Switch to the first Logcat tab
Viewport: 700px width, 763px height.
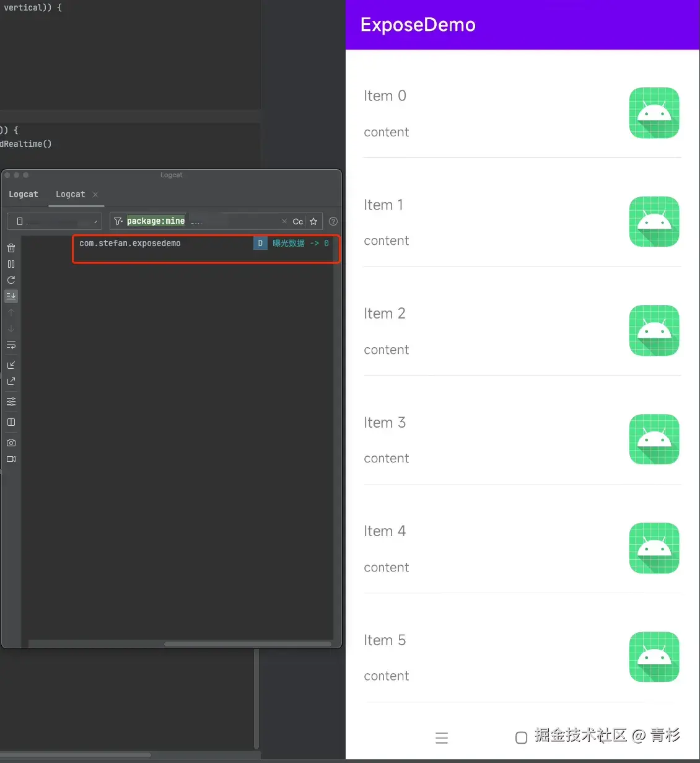[24, 194]
